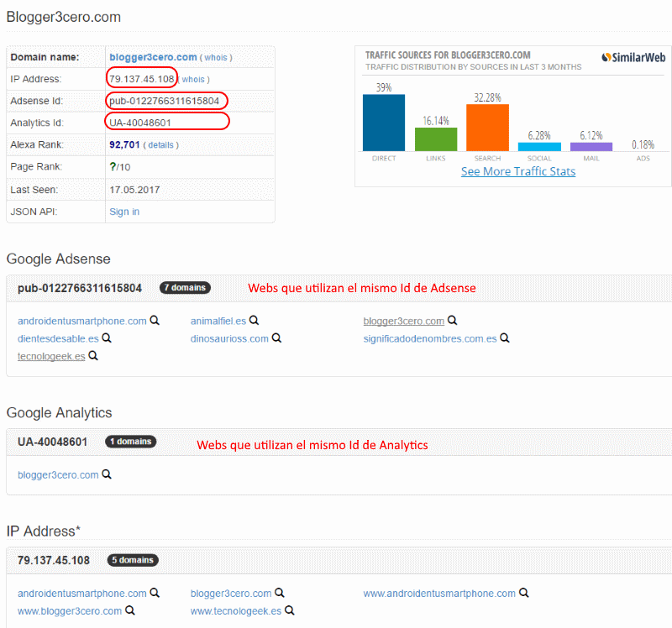Open whois link next to domain name

[216, 57]
